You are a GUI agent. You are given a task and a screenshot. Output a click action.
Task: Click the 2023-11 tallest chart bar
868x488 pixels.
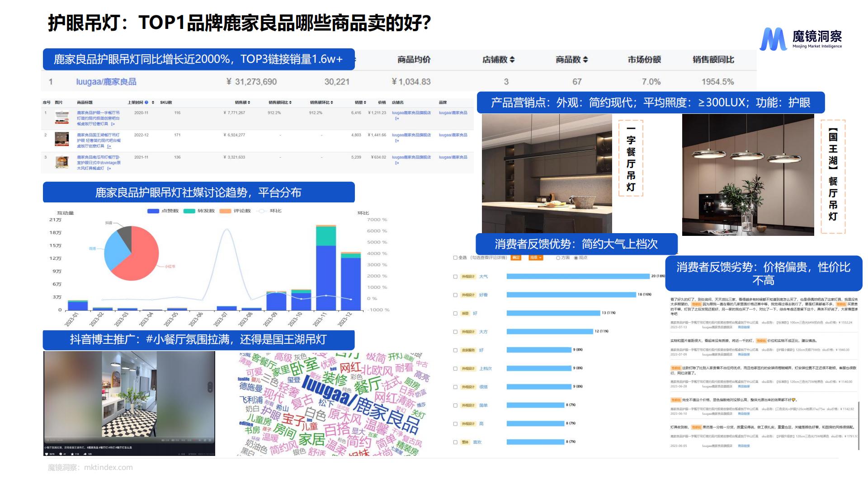[x=326, y=267]
